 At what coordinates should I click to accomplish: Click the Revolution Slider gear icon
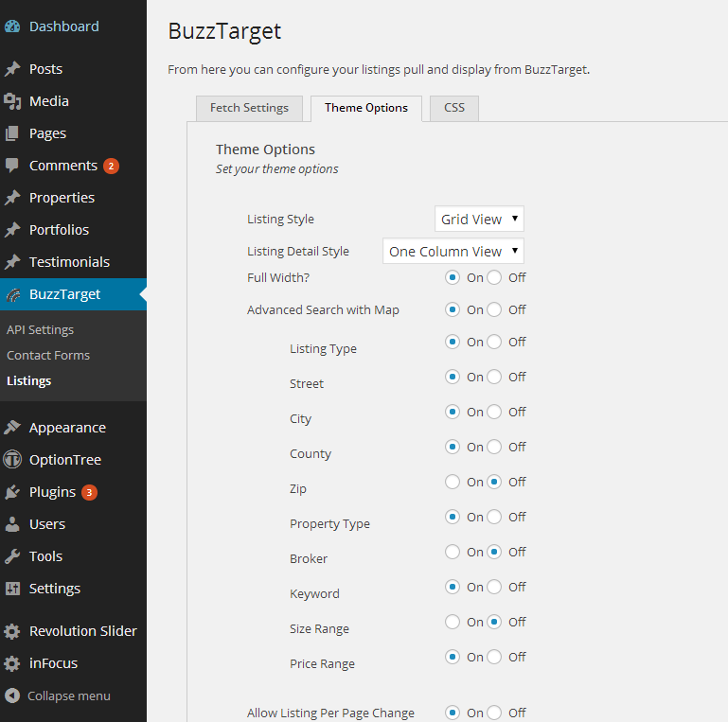(x=12, y=631)
